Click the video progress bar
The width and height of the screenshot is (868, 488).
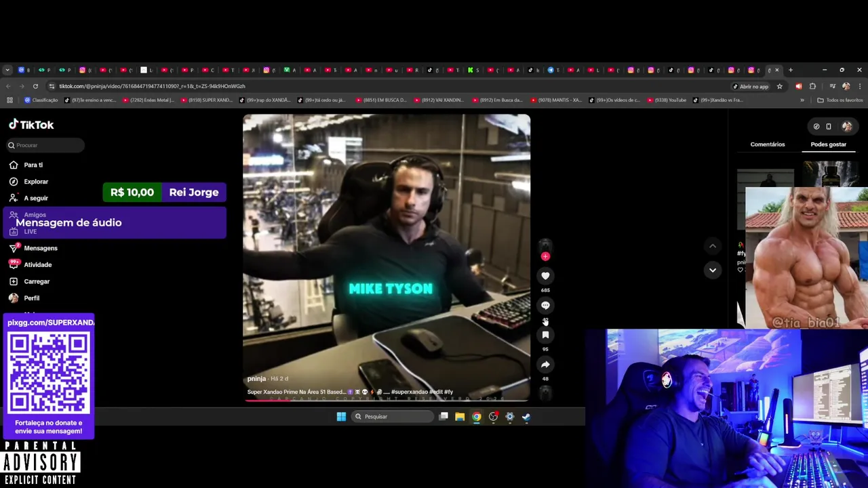(387, 400)
